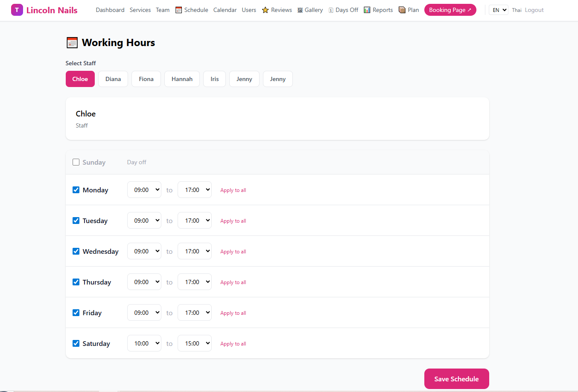Select the Iris staff tab
Viewport: 578px width, 392px height.
pyautogui.click(x=214, y=79)
